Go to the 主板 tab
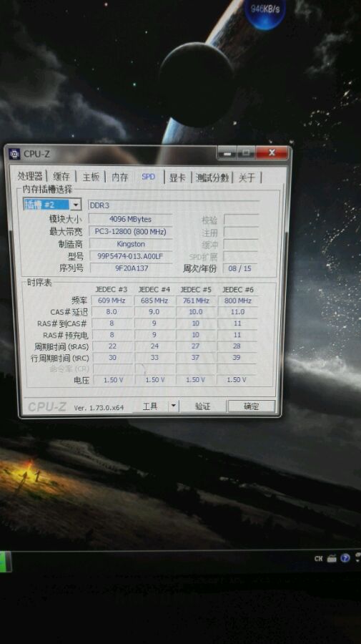This screenshot has height=644, width=361. pos(91,177)
